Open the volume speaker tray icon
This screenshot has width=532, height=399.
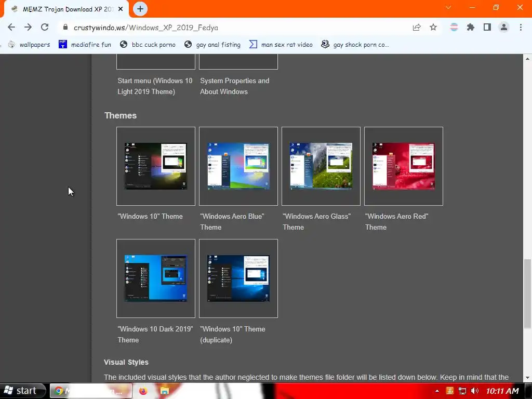tap(475, 391)
